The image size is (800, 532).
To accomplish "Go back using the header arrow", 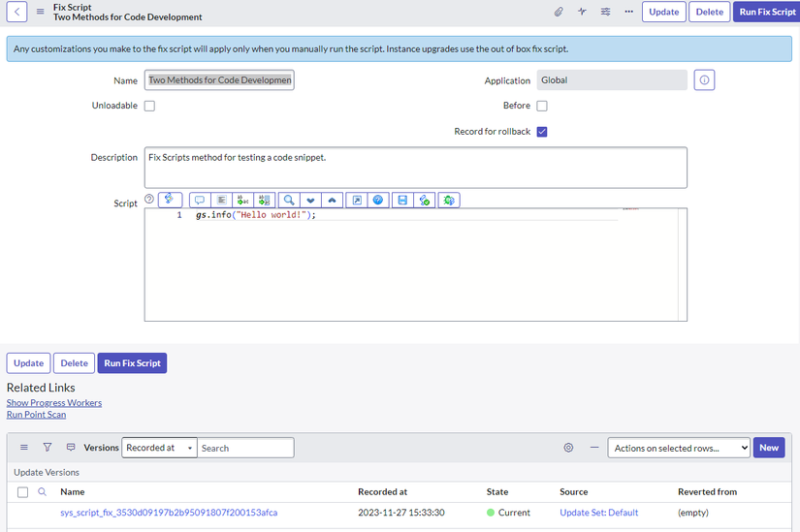I will 16,12.
